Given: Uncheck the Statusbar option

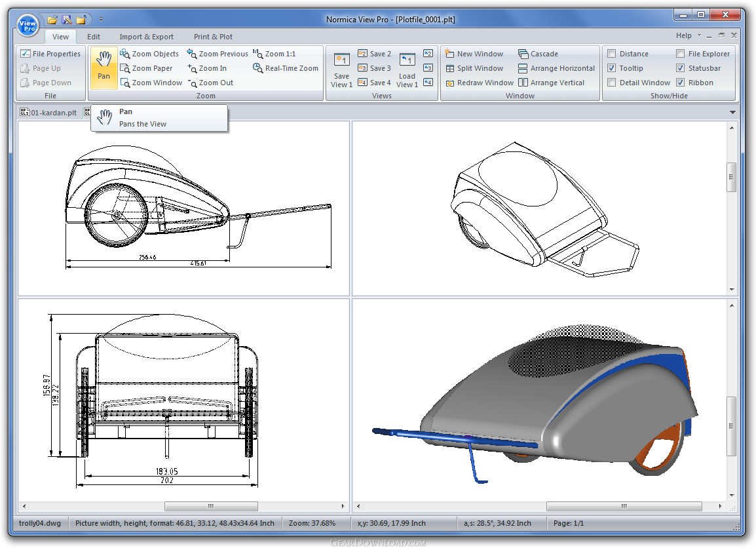Looking at the screenshot, I should pyautogui.click(x=680, y=68).
